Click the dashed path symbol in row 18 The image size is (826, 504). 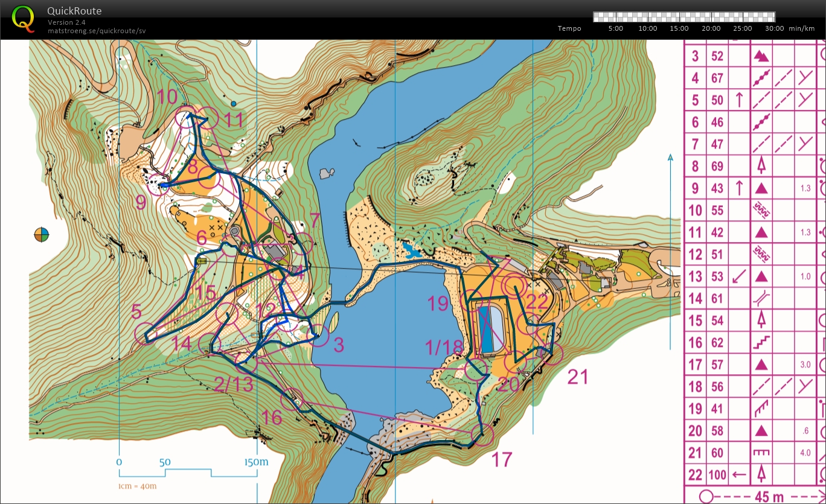pyautogui.click(x=761, y=386)
